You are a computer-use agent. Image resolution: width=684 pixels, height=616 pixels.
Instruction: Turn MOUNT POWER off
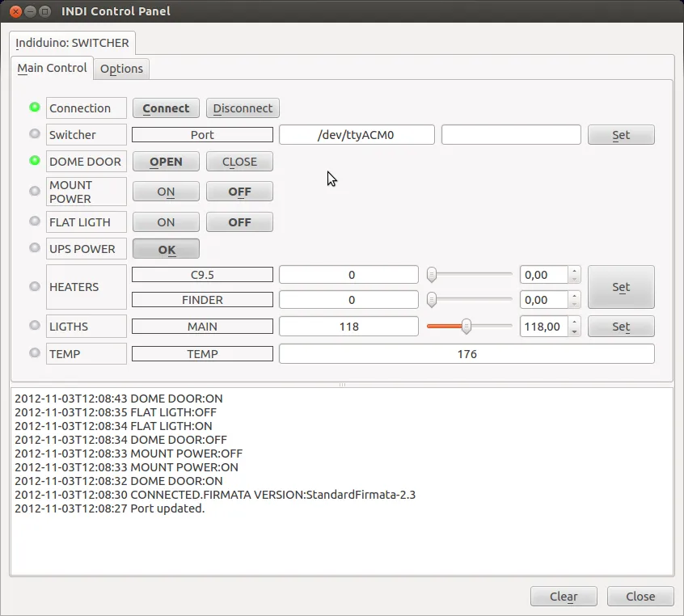pos(239,192)
